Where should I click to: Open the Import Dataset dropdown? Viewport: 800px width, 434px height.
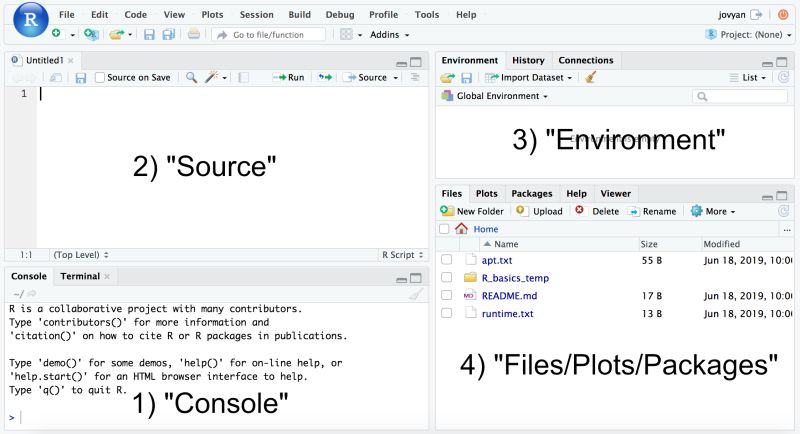pos(528,78)
